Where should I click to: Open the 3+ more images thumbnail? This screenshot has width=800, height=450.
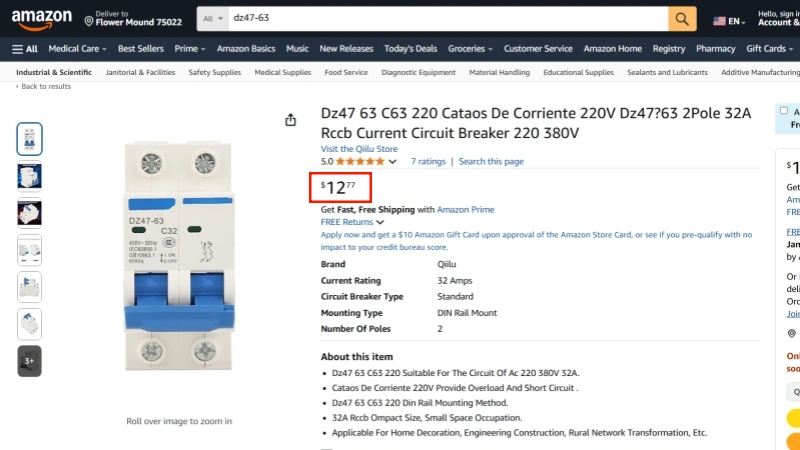(30, 360)
